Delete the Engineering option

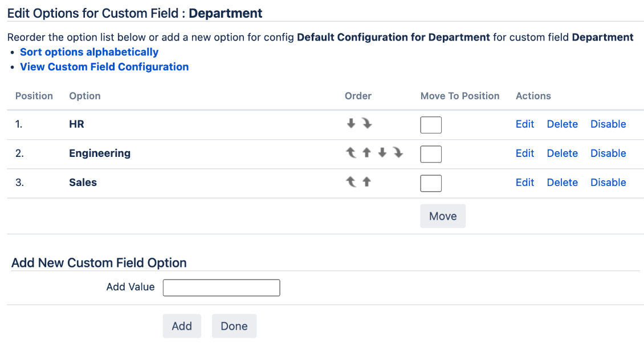pyautogui.click(x=562, y=153)
